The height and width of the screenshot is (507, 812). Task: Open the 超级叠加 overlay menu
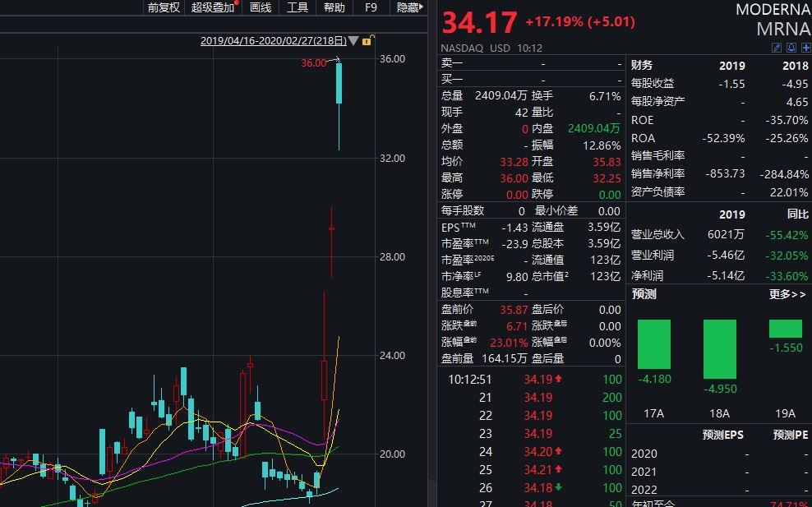pyautogui.click(x=213, y=7)
